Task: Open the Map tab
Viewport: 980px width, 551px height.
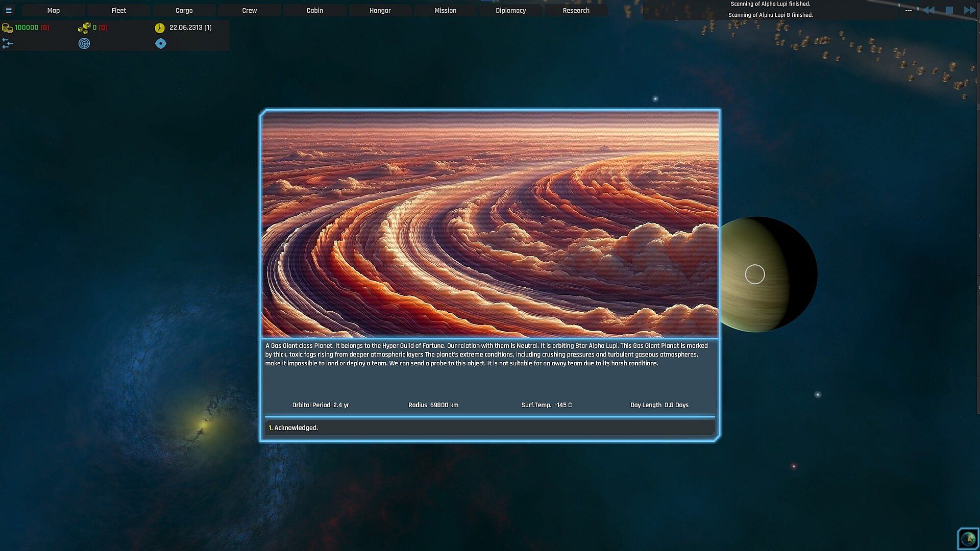Action: (x=54, y=10)
